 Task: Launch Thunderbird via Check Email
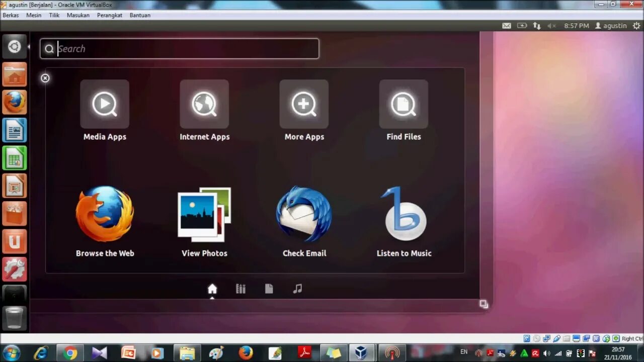tap(304, 221)
